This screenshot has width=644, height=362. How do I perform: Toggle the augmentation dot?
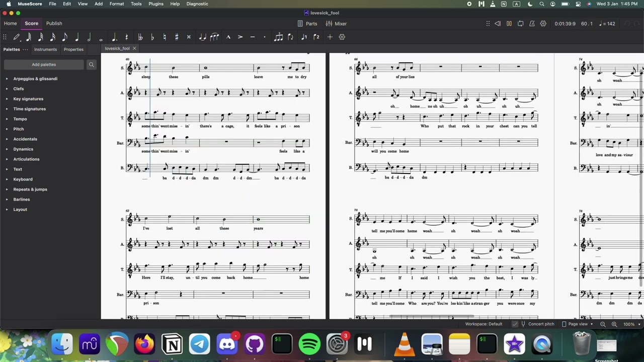click(x=115, y=37)
